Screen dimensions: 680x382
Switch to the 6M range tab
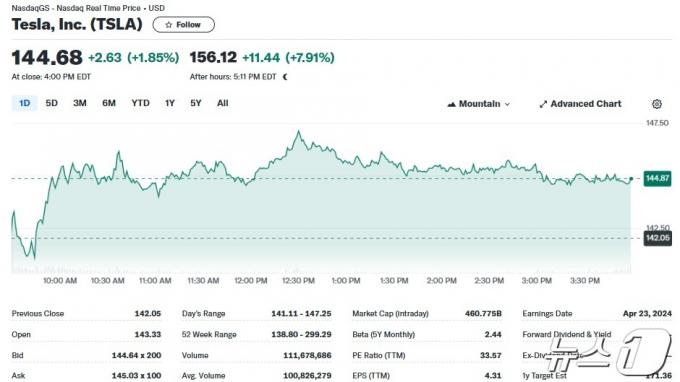pyautogui.click(x=109, y=103)
